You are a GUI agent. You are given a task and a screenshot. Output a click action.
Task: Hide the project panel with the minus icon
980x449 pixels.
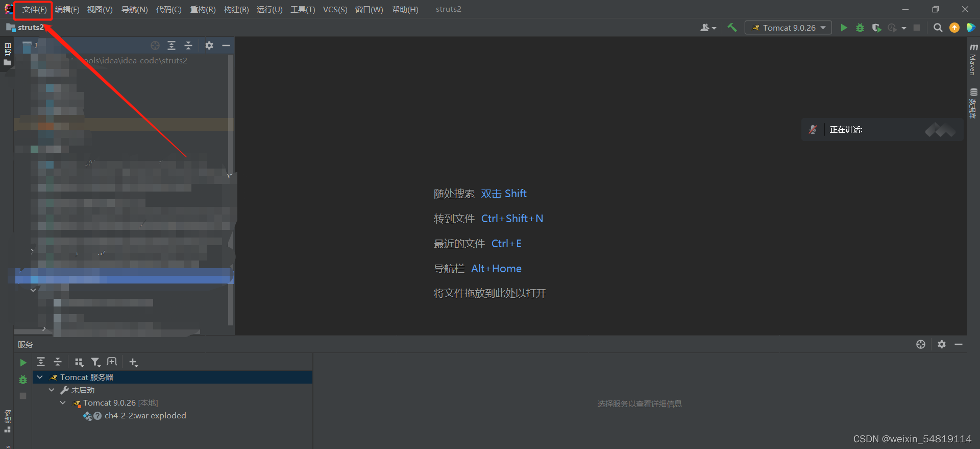(226, 45)
